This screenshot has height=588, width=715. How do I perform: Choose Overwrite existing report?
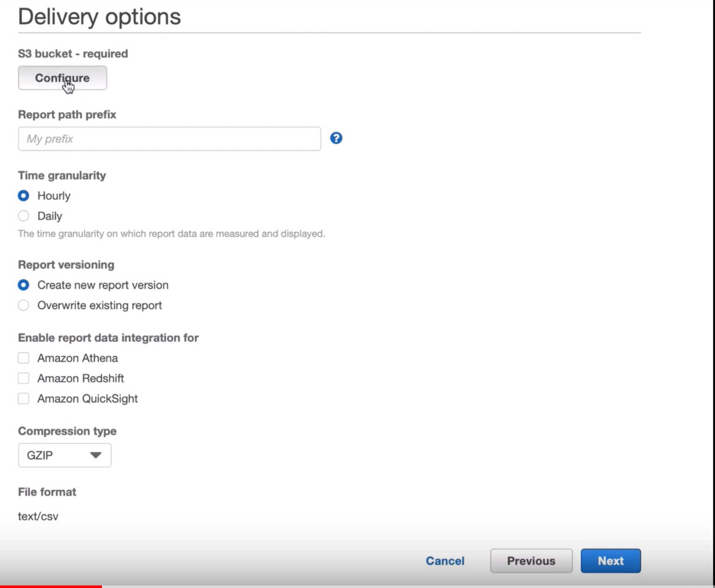click(23, 305)
